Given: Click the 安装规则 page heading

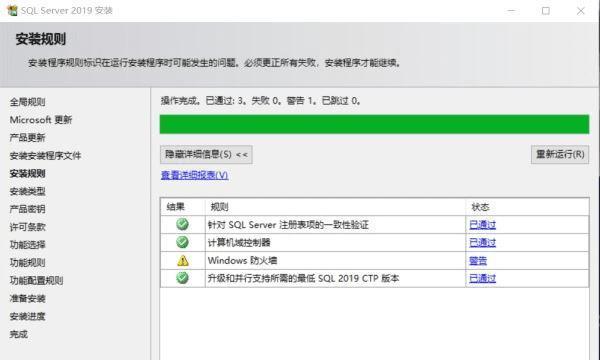Looking at the screenshot, I should tap(41, 39).
